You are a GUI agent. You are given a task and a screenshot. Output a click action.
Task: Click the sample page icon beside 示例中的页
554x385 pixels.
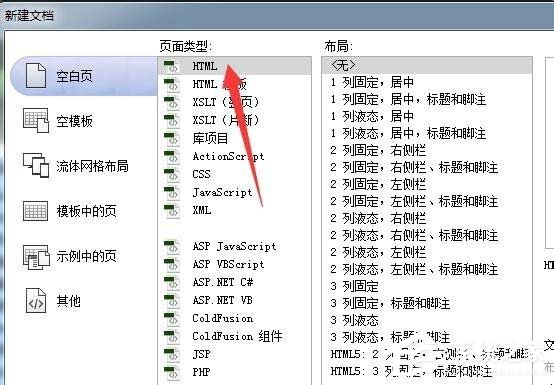coord(36,257)
